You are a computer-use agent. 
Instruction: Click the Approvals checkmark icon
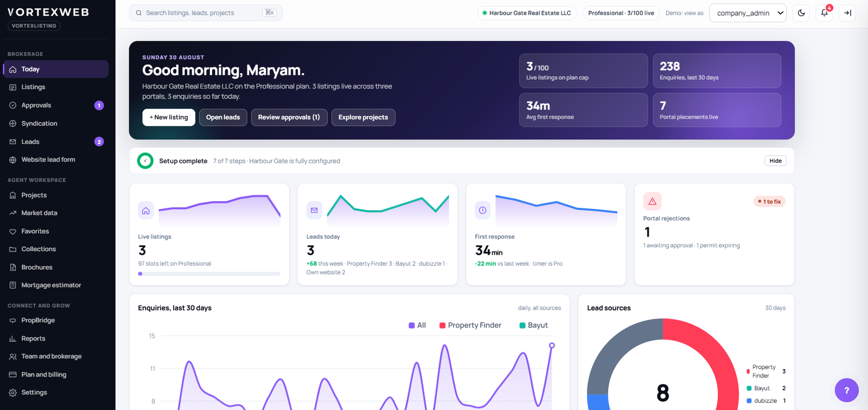(12, 105)
